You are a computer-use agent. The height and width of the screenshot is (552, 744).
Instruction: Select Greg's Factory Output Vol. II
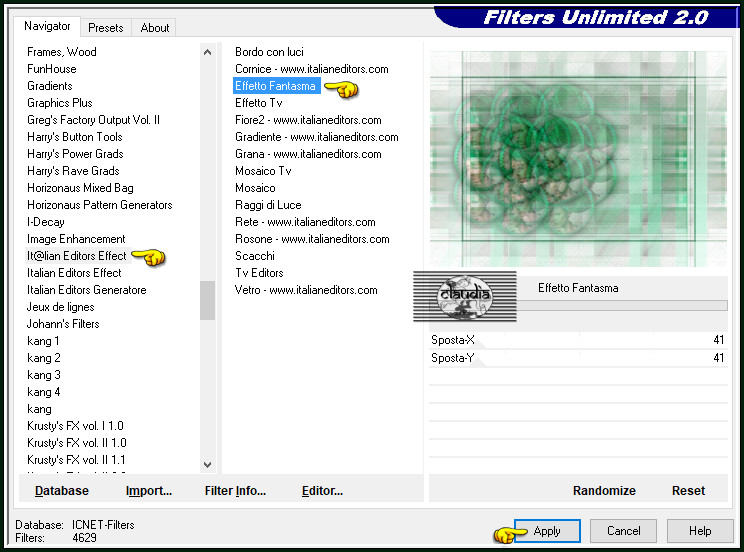tap(93, 120)
